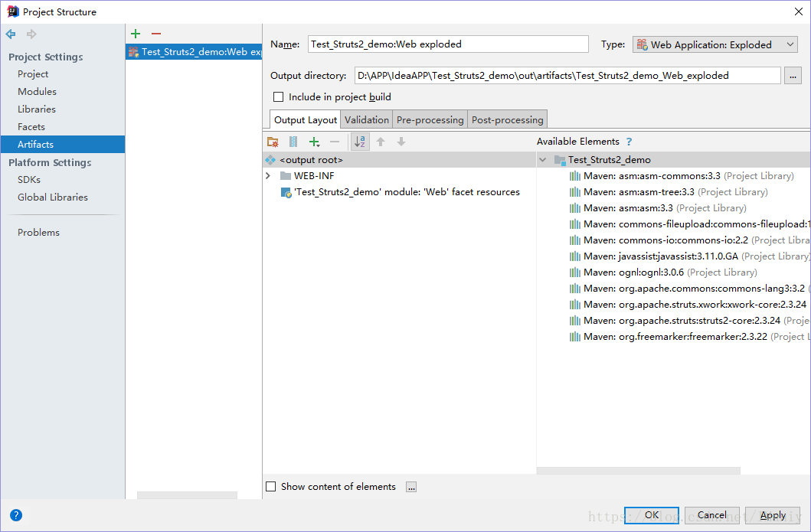This screenshot has width=811, height=532.
Task: Move element down with arrow icon
Action: 401,142
